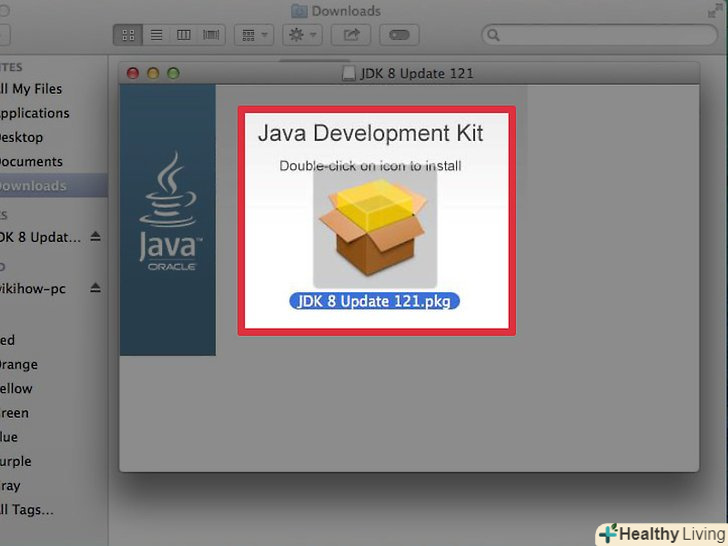Switch Finder to icon view
Viewport: 728px width, 546px height.
tap(128, 35)
